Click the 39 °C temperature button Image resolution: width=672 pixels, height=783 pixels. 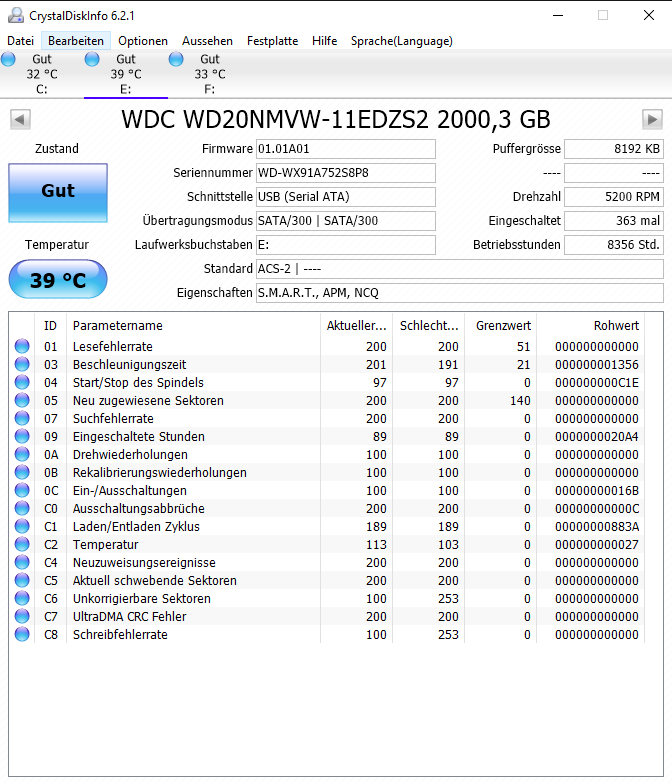coord(58,279)
